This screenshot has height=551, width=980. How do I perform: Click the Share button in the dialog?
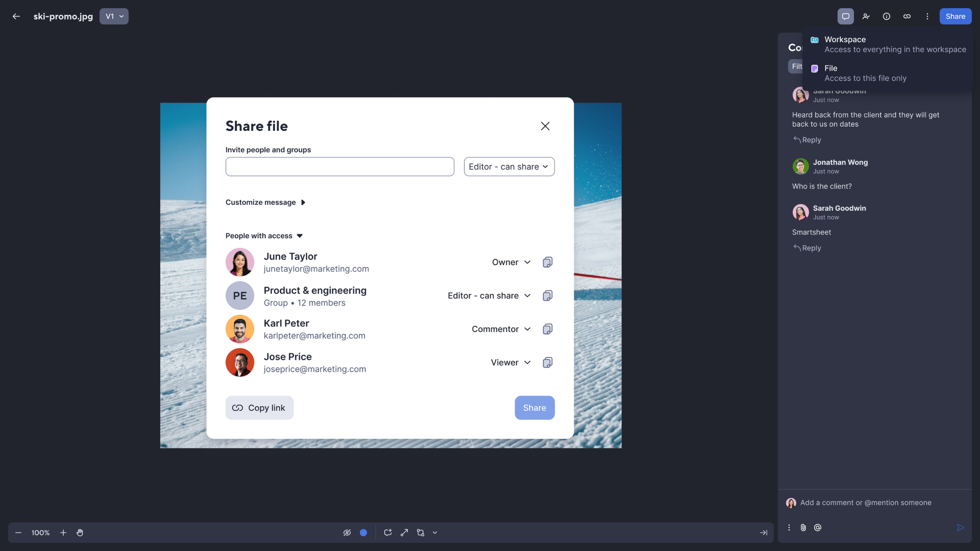click(x=534, y=408)
